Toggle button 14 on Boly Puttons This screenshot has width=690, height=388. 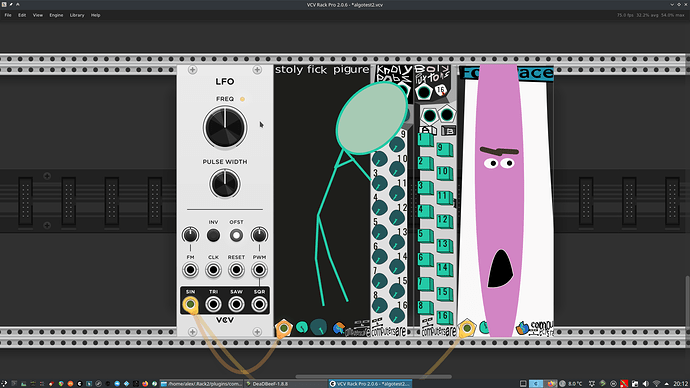[444, 269]
